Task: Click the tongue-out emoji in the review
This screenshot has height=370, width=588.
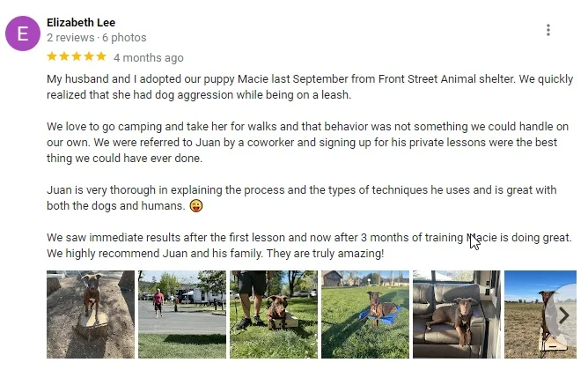Action: coord(195,206)
